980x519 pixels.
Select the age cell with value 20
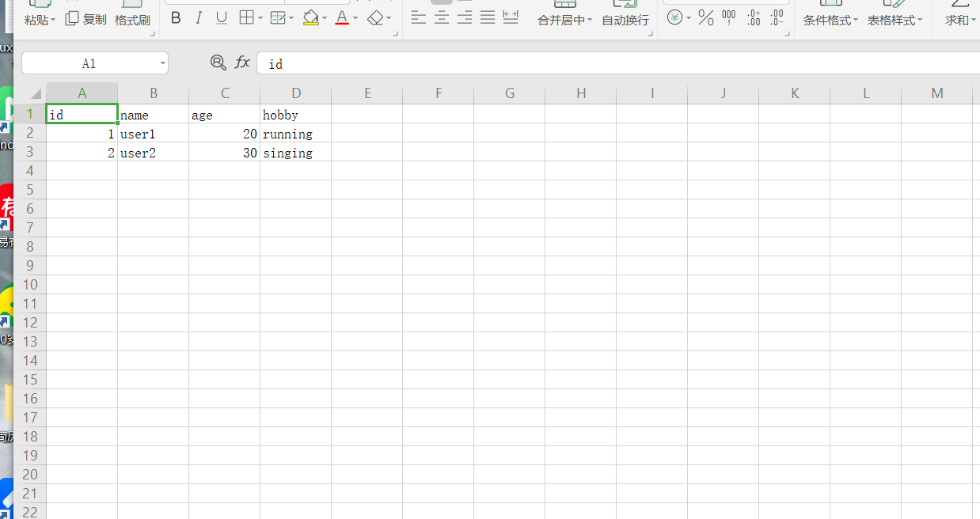(225, 133)
